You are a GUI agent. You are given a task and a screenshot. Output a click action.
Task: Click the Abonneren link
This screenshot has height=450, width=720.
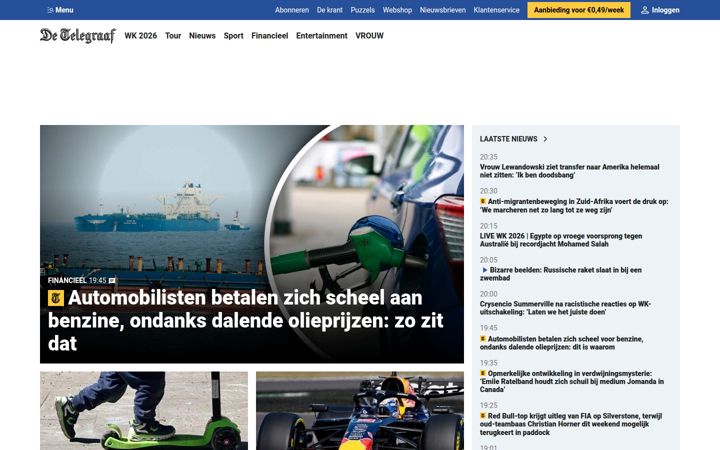click(x=292, y=10)
